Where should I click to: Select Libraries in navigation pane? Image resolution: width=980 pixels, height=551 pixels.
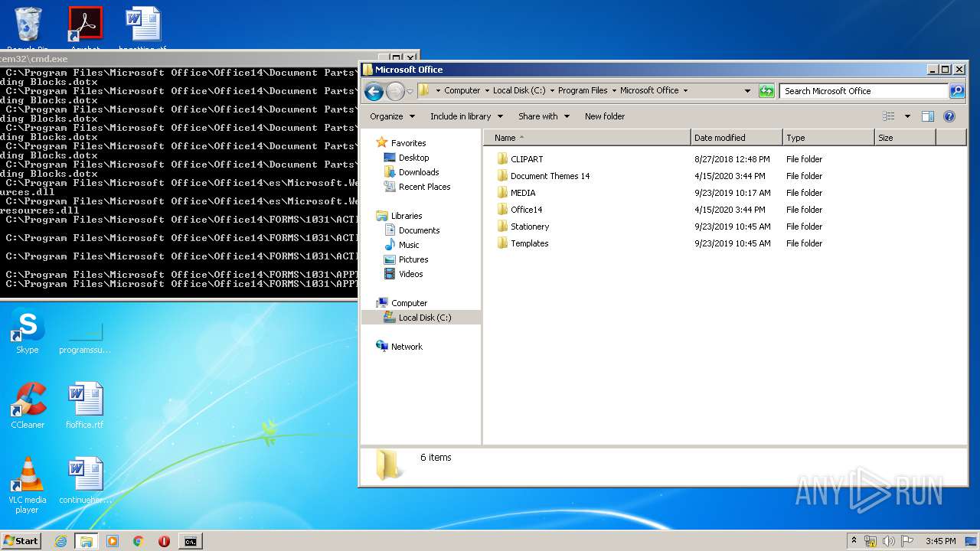[407, 216]
